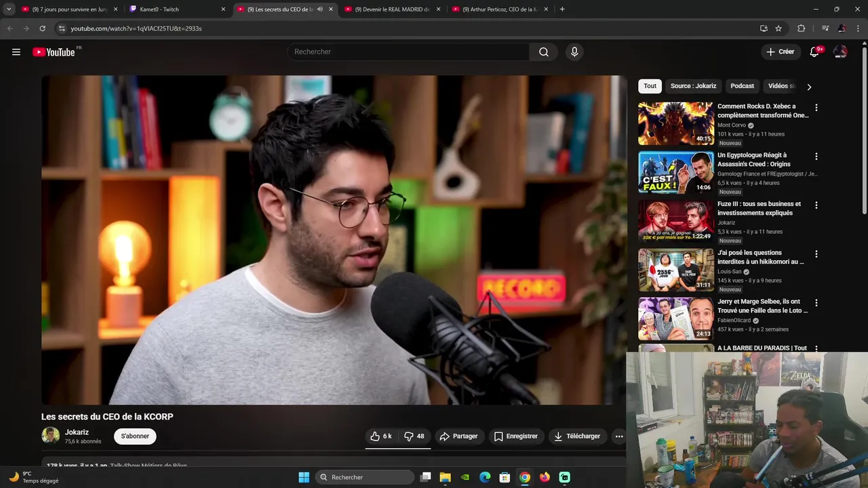Image resolution: width=868 pixels, height=488 pixels.
Task: Open the J'ai posé les questions interdites title
Action: (761, 258)
